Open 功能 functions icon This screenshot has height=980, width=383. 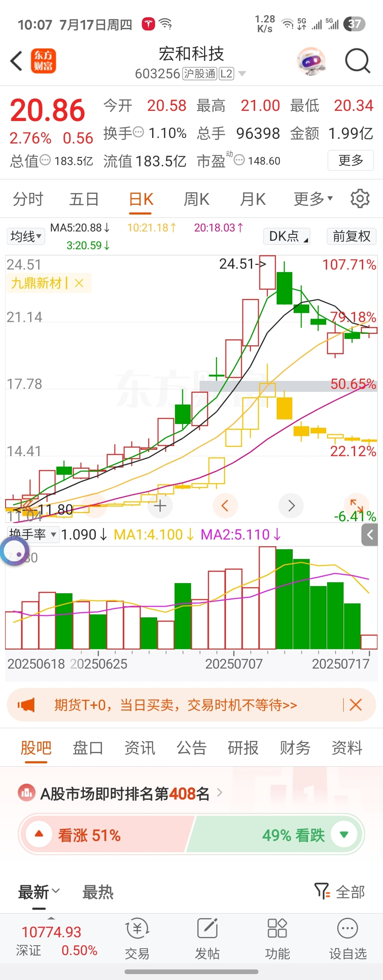tap(278, 939)
